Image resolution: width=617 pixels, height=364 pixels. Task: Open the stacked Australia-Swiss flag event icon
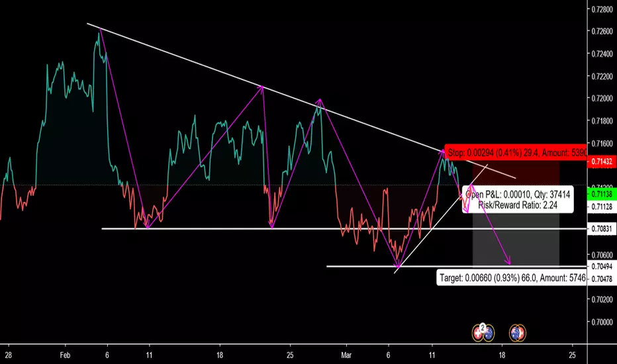click(x=518, y=334)
